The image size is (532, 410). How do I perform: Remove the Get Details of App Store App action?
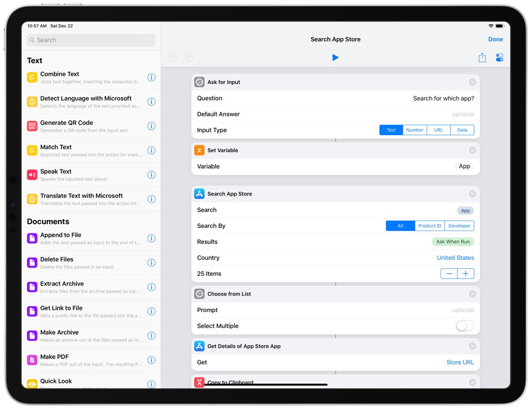click(472, 346)
